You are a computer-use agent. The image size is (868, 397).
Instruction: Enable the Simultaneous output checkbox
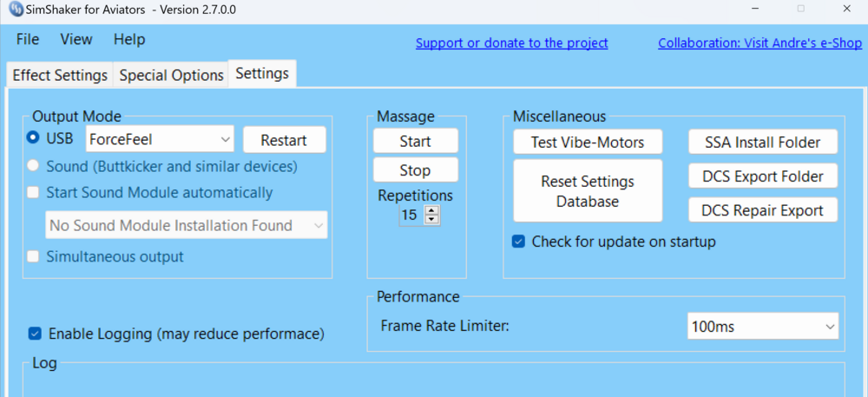[34, 256]
